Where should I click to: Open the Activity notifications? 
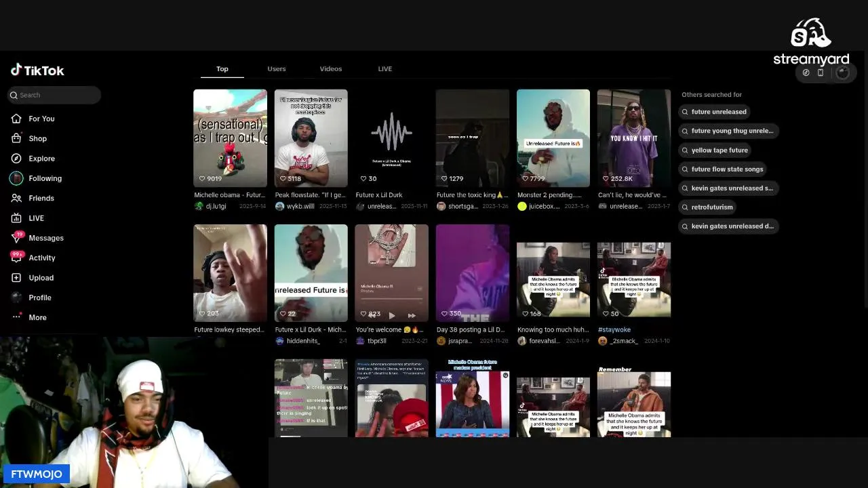[x=33, y=258]
